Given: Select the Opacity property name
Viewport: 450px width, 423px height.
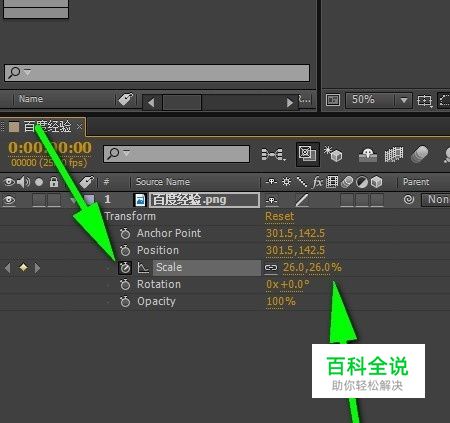Looking at the screenshot, I should coord(156,302).
